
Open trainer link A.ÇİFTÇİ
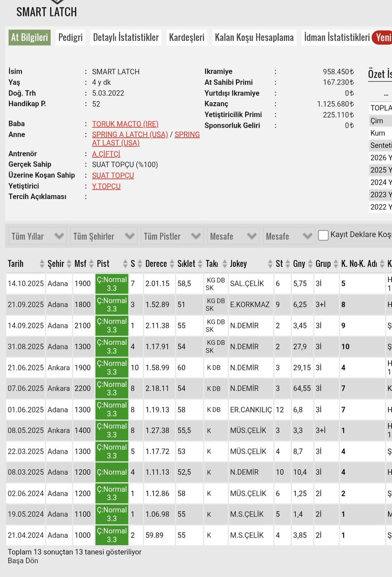106,154
